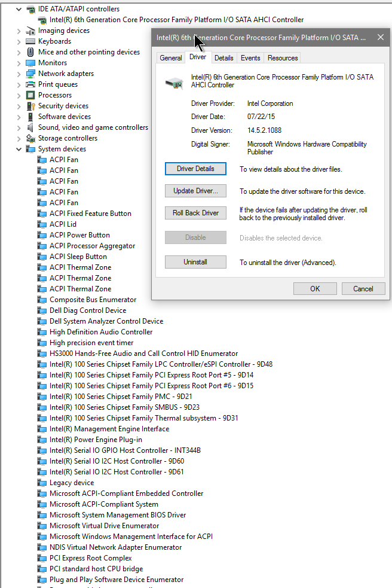Select ACPI Fixed Feature Button
The width and height of the screenshot is (392, 588).
click(90, 214)
